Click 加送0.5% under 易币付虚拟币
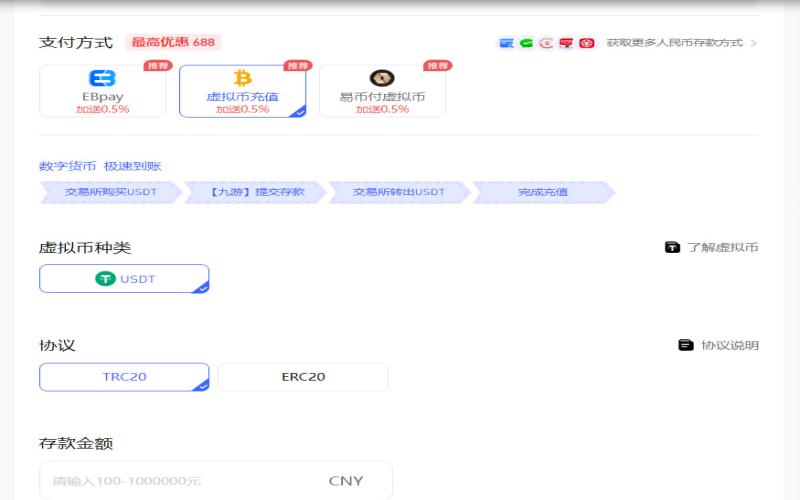This screenshot has width=800, height=500. point(382,109)
